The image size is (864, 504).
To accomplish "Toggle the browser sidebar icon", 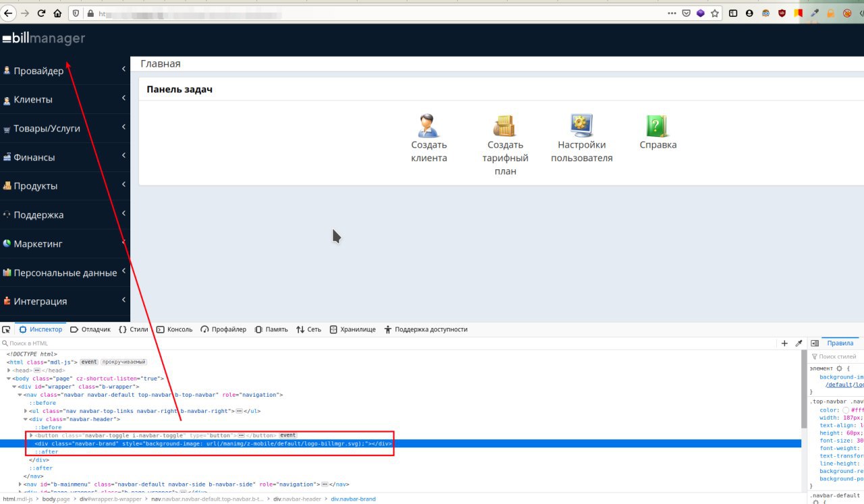I will 733,13.
